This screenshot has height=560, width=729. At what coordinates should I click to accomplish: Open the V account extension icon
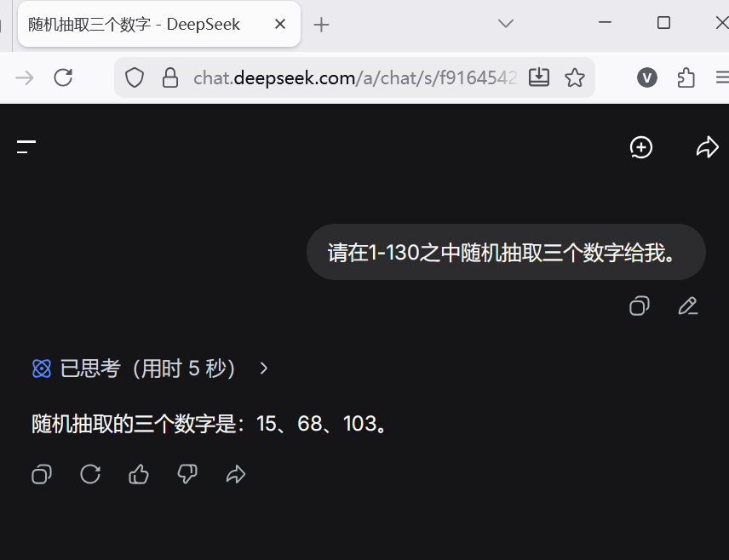(646, 77)
